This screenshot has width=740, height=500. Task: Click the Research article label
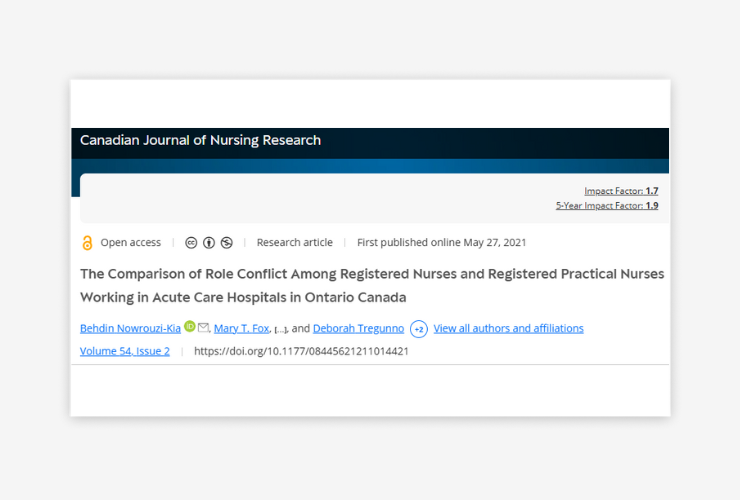coord(294,243)
